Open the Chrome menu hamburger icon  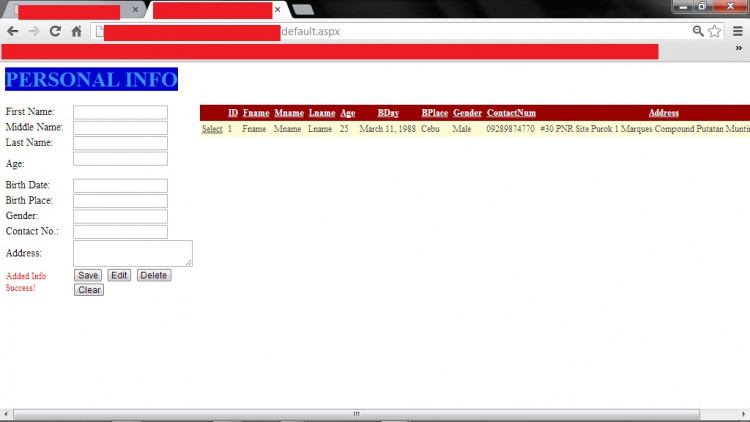tap(737, 31)
